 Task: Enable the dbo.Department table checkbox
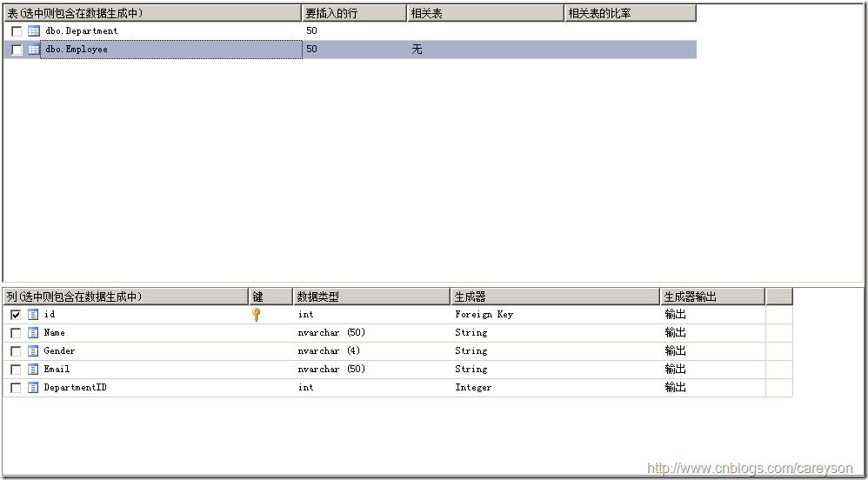[17, 31]
